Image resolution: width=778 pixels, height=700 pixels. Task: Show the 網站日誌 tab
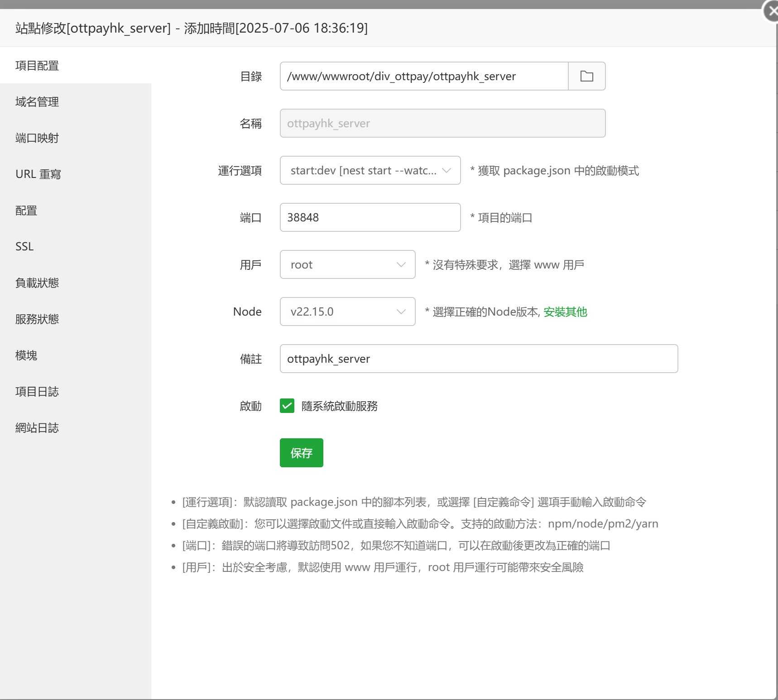tap(76, 427)
